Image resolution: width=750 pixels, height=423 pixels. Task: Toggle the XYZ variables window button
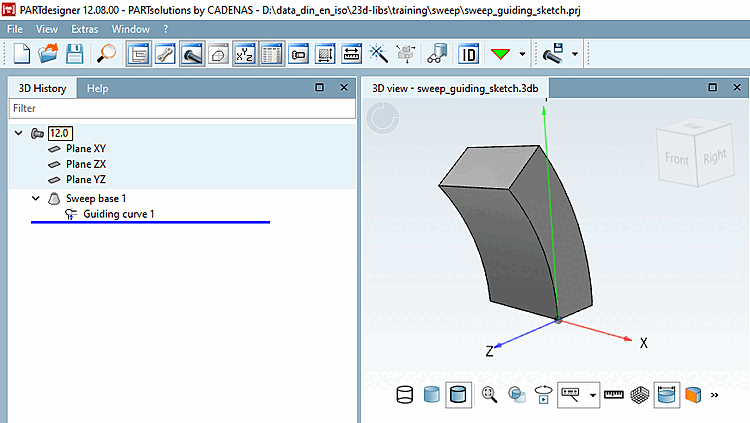point(245,54)
